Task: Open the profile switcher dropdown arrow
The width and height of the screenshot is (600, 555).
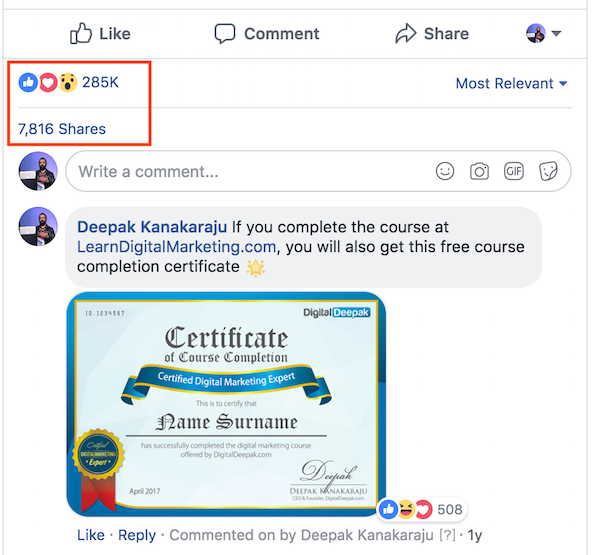Action: tap(556, 33)
